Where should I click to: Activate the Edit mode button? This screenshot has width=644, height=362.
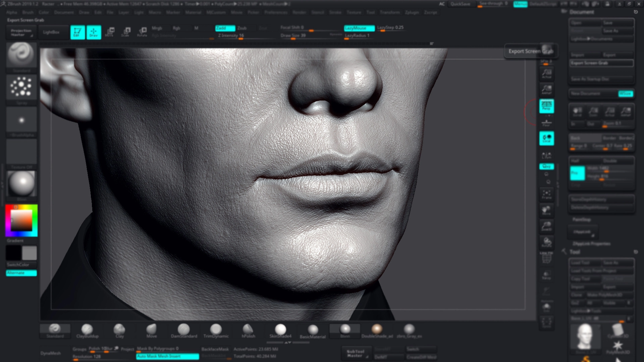77,32
